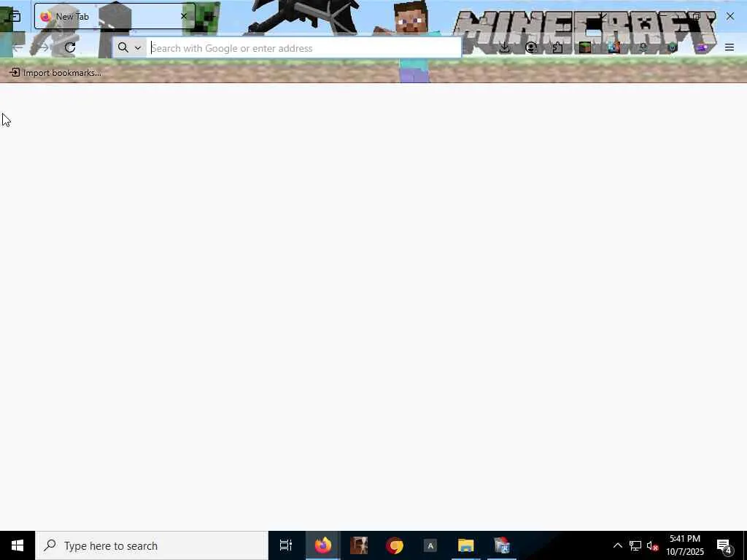747x560 pixels.
Task: Open the Firefox account menu
Action: [531, 47]
